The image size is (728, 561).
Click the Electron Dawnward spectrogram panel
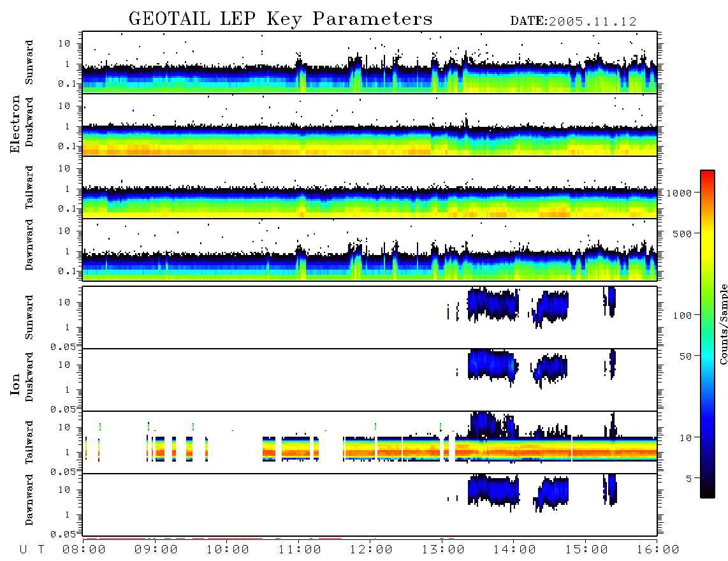tap(370, 249)
